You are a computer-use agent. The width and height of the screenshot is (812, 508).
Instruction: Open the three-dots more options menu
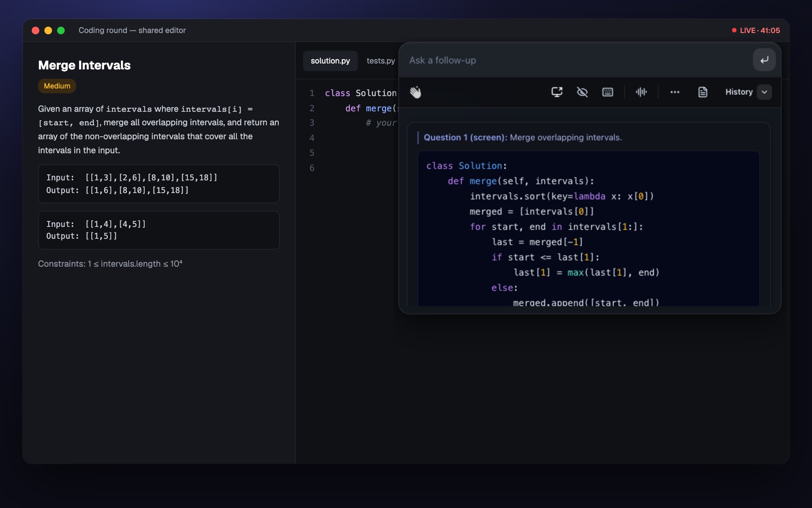(675, 92)
